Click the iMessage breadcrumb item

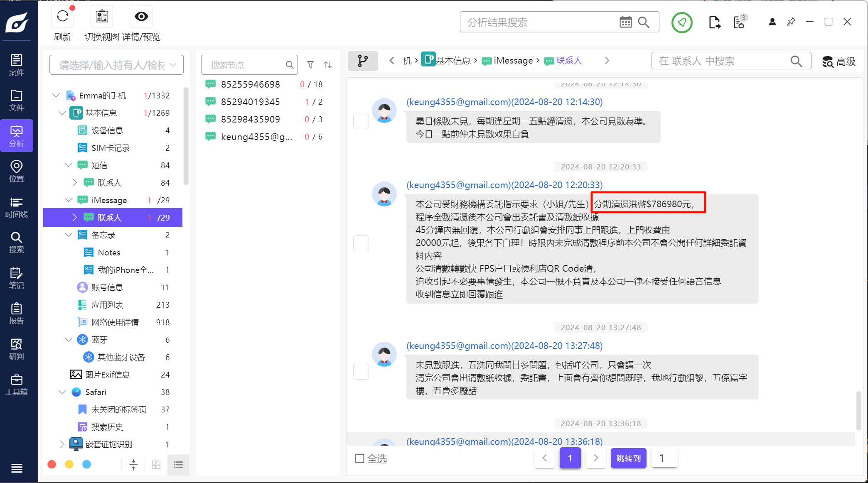[x=513, y=61]
